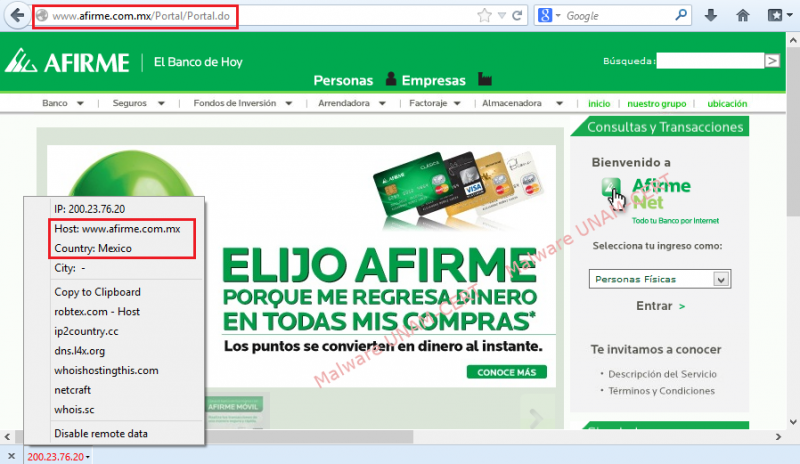800x464 pixels.
Task: Follow the ubicación link
Action: (x=727, y=104)
